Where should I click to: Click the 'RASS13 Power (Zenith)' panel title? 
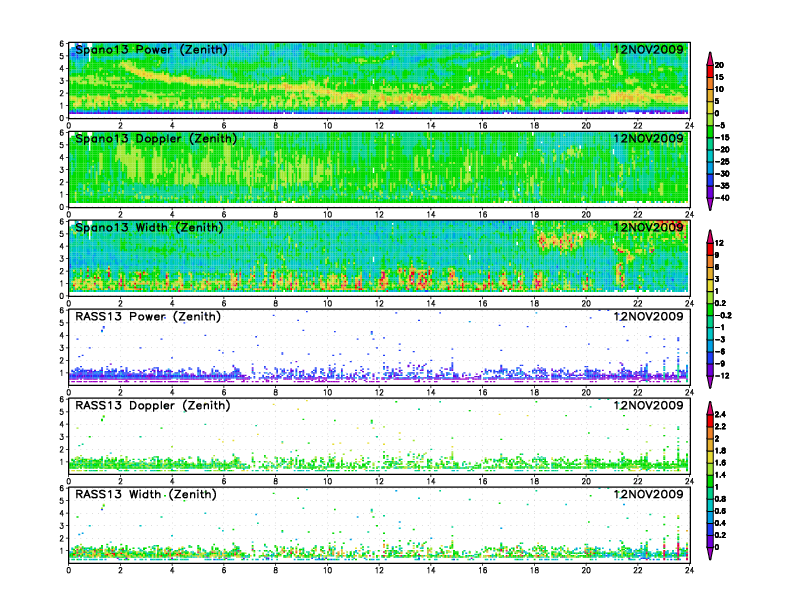pos(148,317)
